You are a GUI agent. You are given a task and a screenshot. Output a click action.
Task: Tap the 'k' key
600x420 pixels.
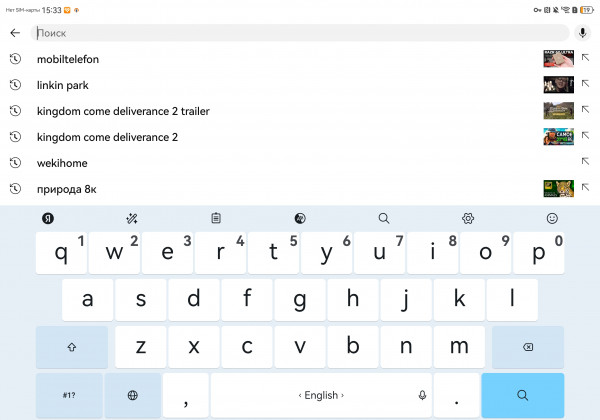point(459,300)
